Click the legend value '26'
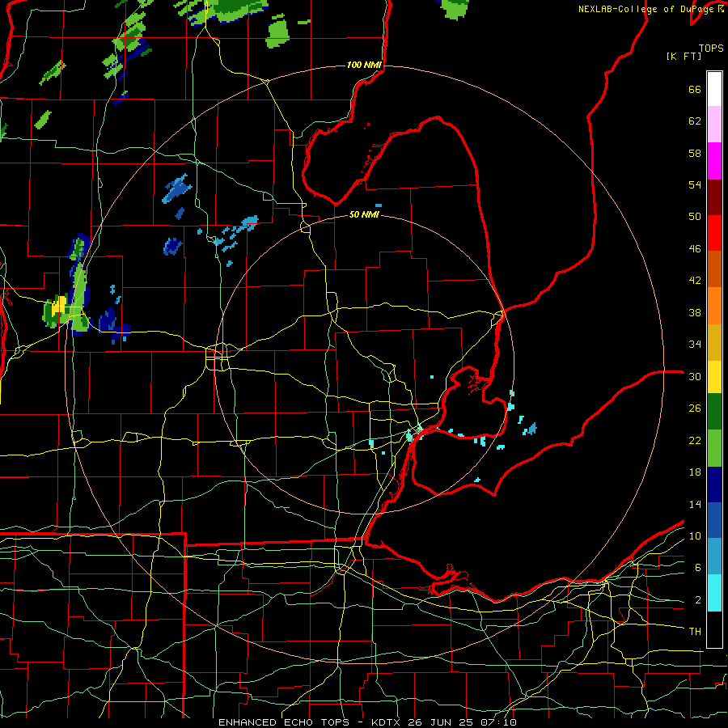Viewport: 728px width, 728px height. 695,408
